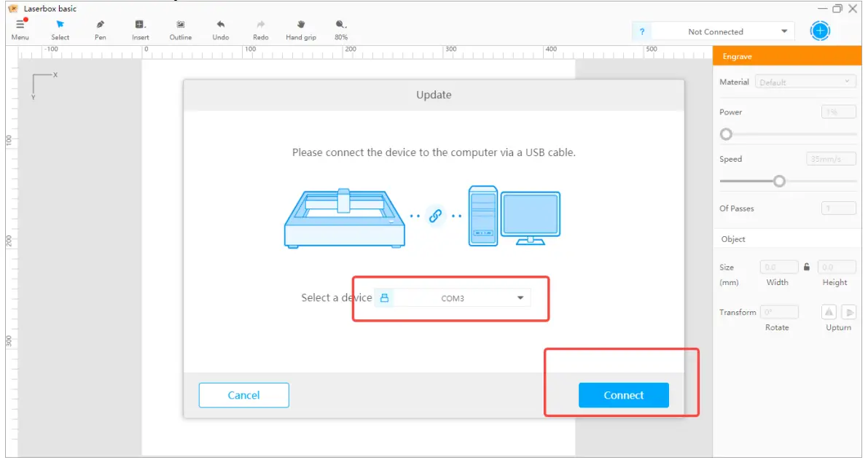Toggle the size aspect ratio lock

click(x=807, y=267)
